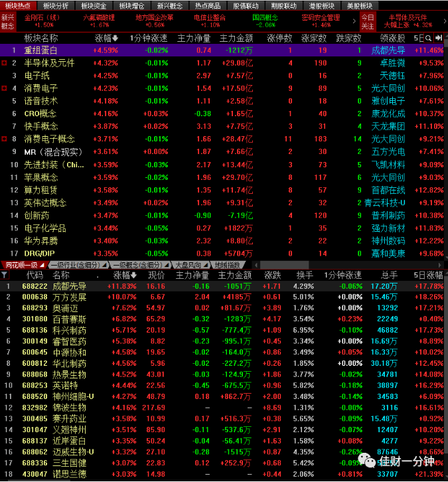The image size is (448, 482).
Task: Click the jump-to-end arrow icon beside search
Action: 439,38
